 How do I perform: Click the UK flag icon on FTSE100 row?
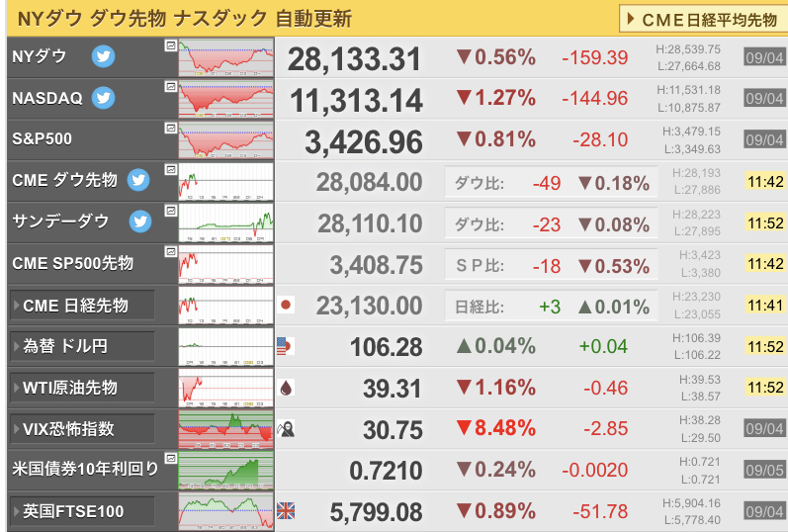tap(286, 511)
